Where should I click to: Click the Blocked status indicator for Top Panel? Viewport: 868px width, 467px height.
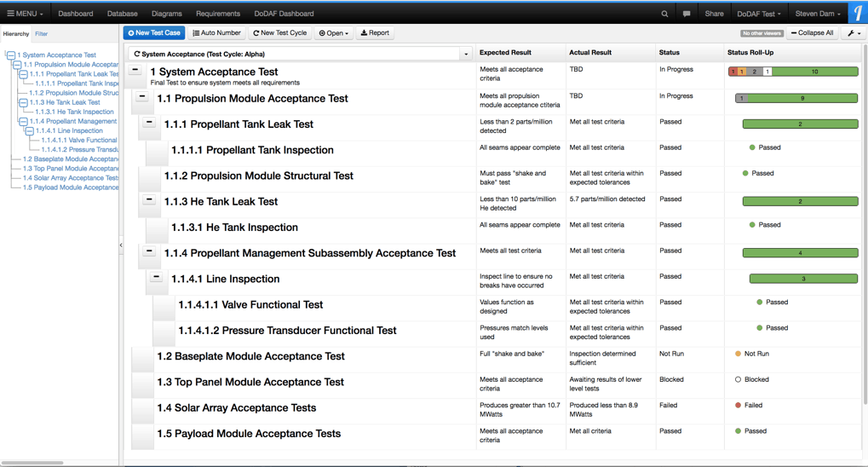752,379
